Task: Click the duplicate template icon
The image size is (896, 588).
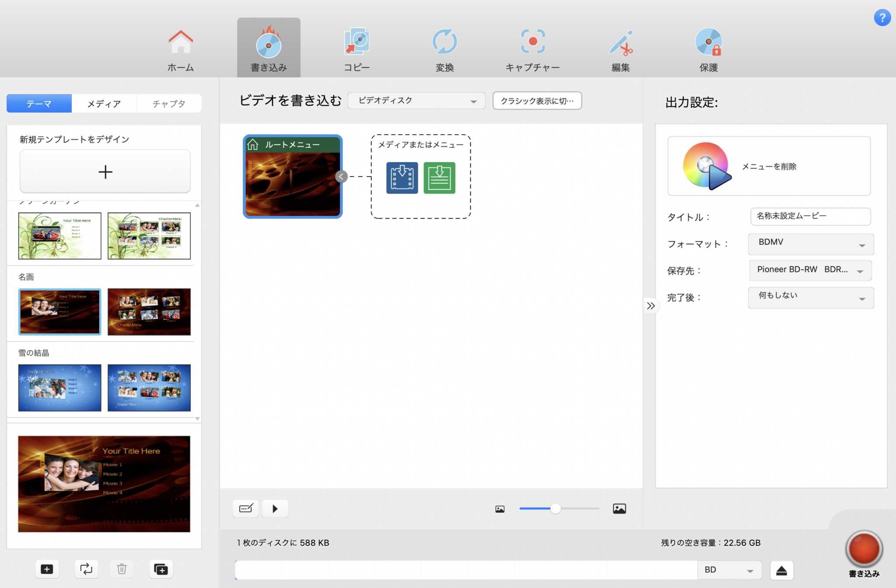Action: [x=161, y=569]
